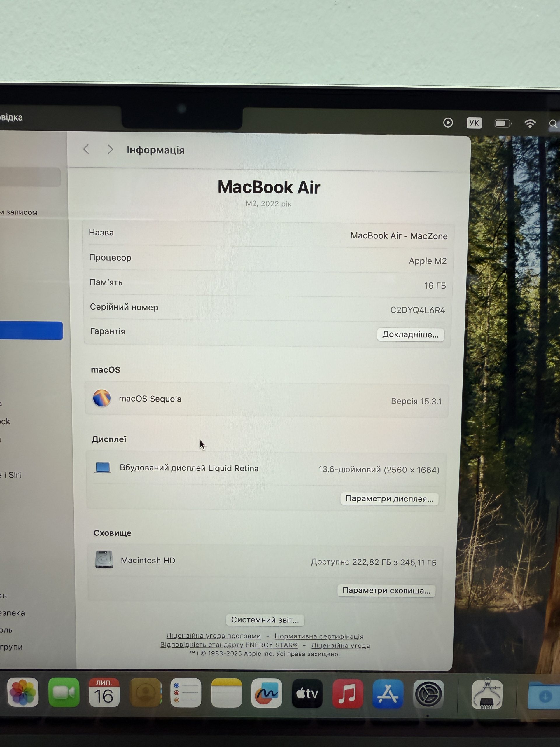Click the Now Playing icon in menu bar
Image resolution: width=560 pixels, height=747 pixels.
(x=448, y=123)
